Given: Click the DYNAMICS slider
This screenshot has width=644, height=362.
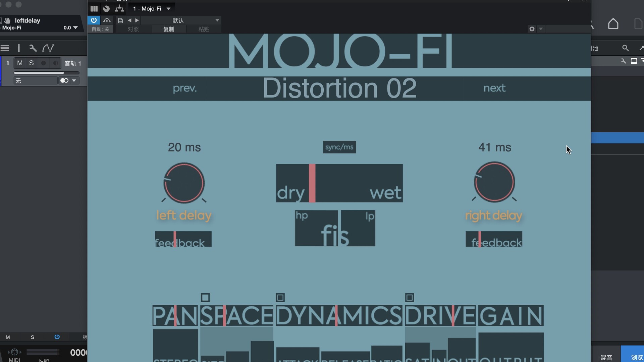Looking at the screenshot, I should click(x=339, y=315).
